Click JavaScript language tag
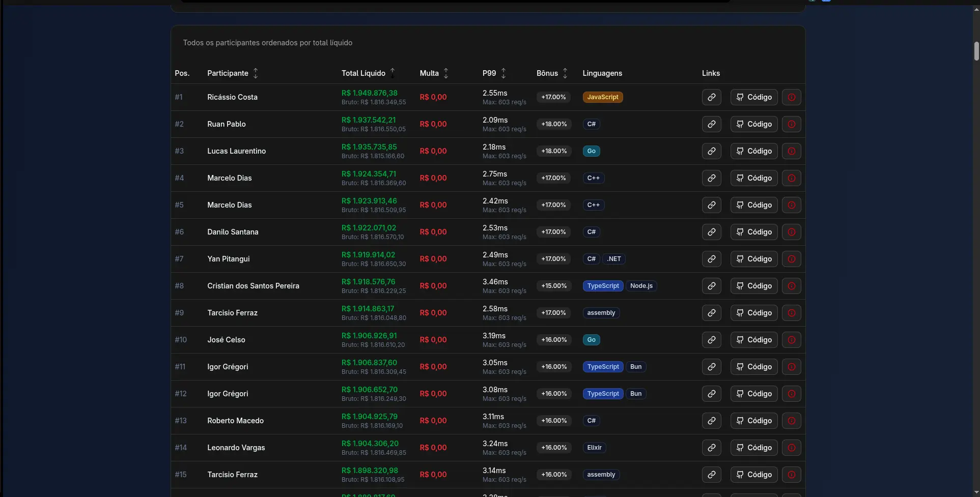Screen dimensions: 980x497 click(603, 97)
